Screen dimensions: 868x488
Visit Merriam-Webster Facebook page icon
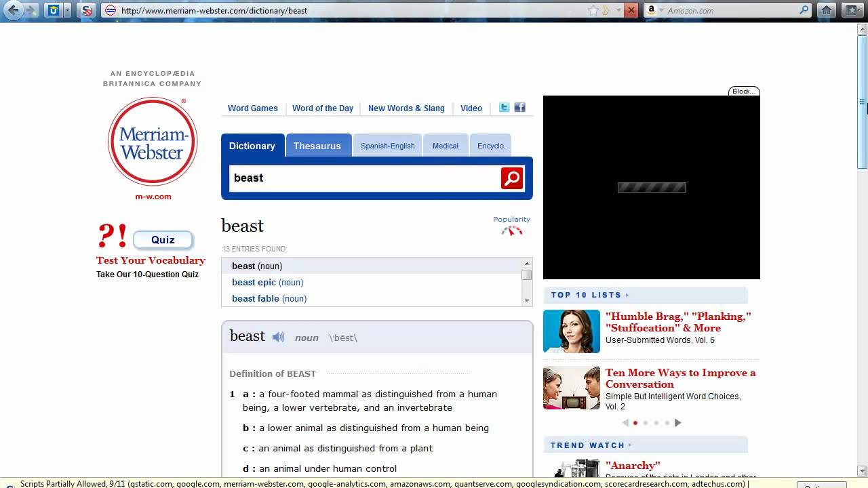pos(520,107)
